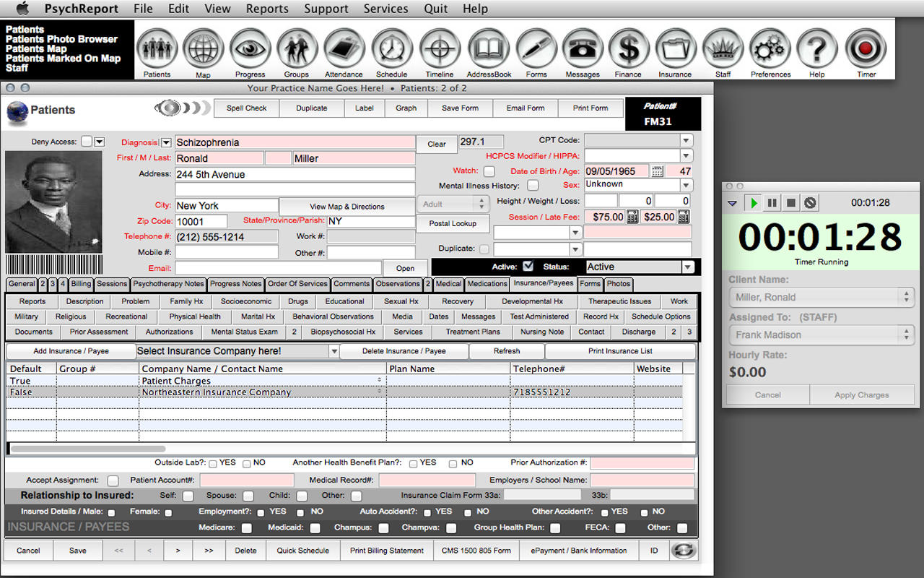Click the Map globe icon
This screenshot has width=924, height=578.
click(203, 49)
